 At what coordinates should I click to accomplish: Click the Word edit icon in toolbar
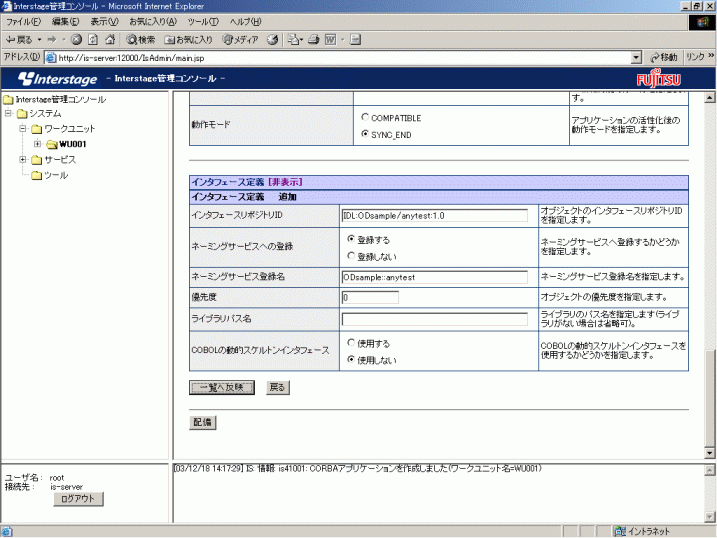tap(330, 40)
